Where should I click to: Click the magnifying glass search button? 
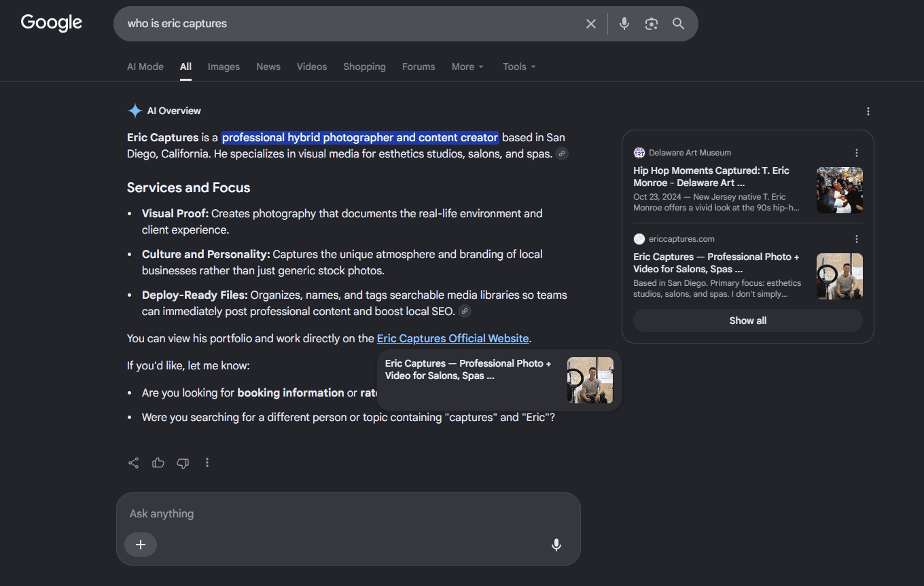(x=678, y=24)
